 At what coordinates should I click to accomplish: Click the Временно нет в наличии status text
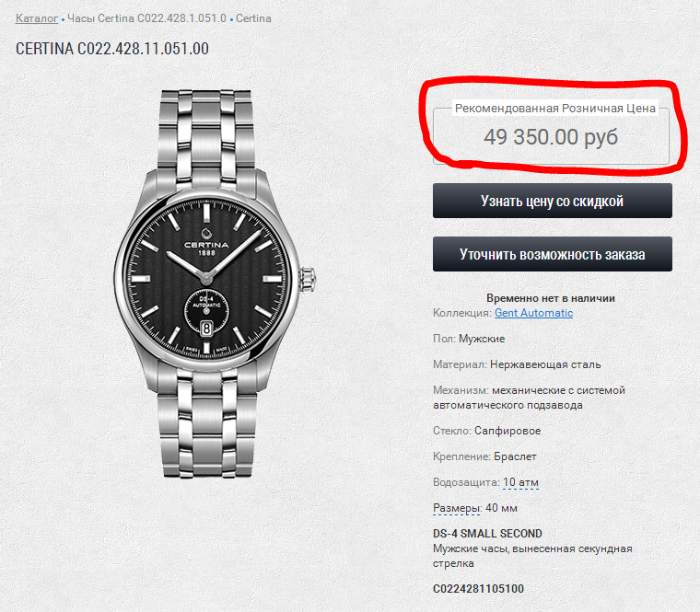pyautogui.click(x=551, y=298)
